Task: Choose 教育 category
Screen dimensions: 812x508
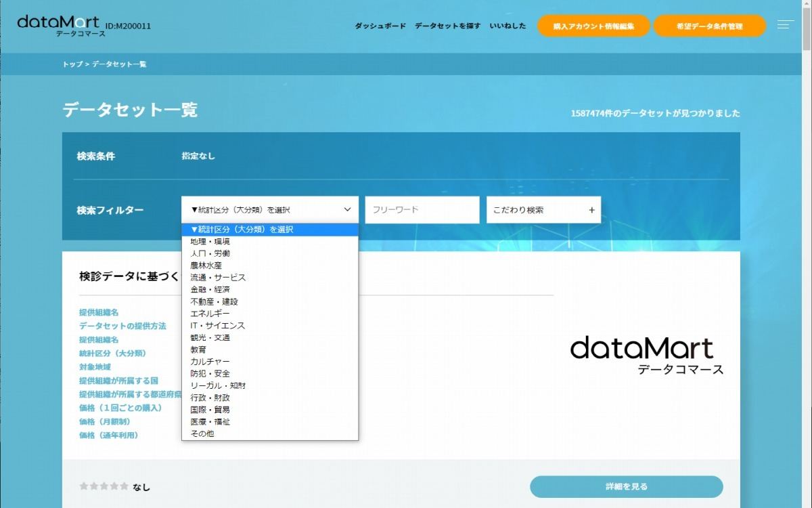Action: [x=270, y=350]
